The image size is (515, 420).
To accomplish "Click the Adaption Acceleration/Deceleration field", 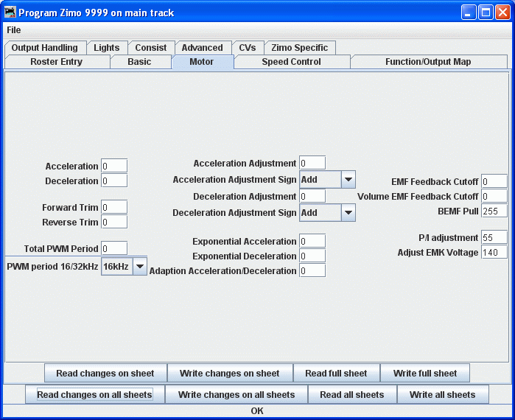I will pyautogui.click(x=312, y=270).
